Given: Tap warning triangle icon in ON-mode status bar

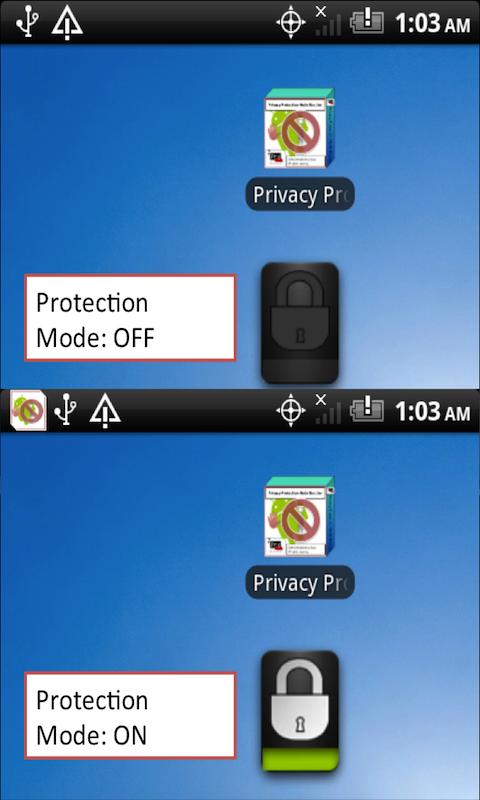Looking at the screenshot, I should tap(105, 411).
